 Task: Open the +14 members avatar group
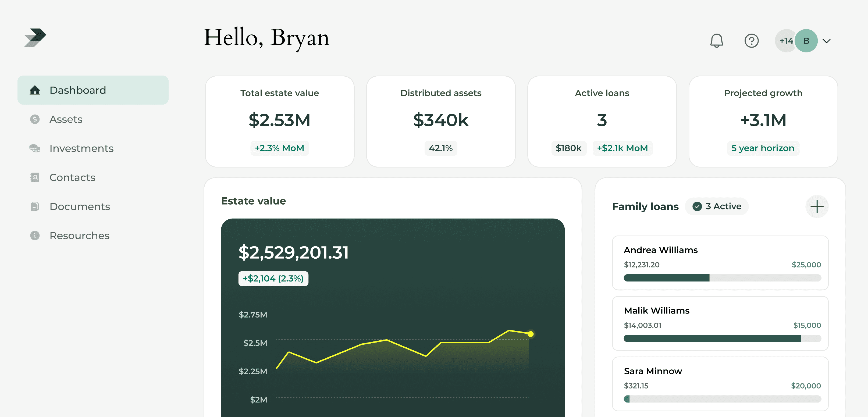point(785,41)
